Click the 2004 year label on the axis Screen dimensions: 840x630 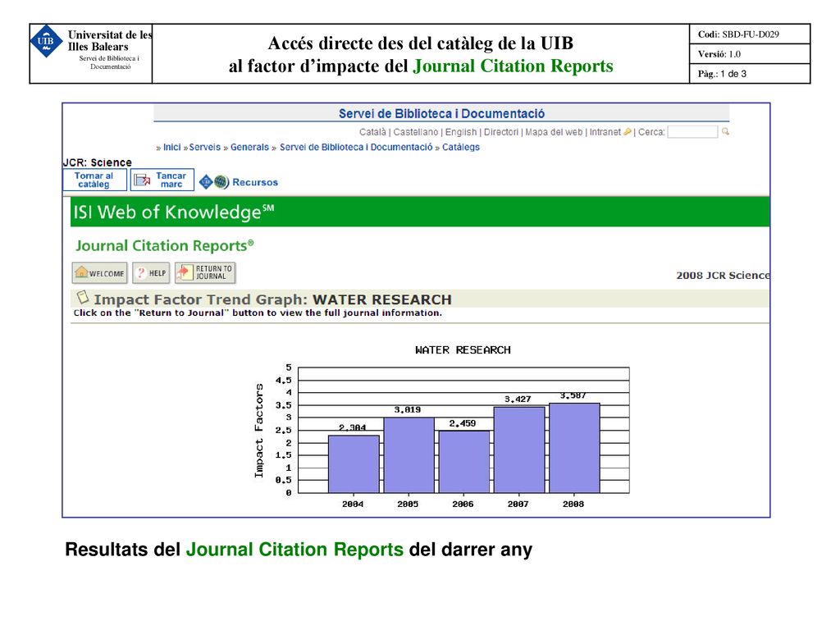click(353, 504)
